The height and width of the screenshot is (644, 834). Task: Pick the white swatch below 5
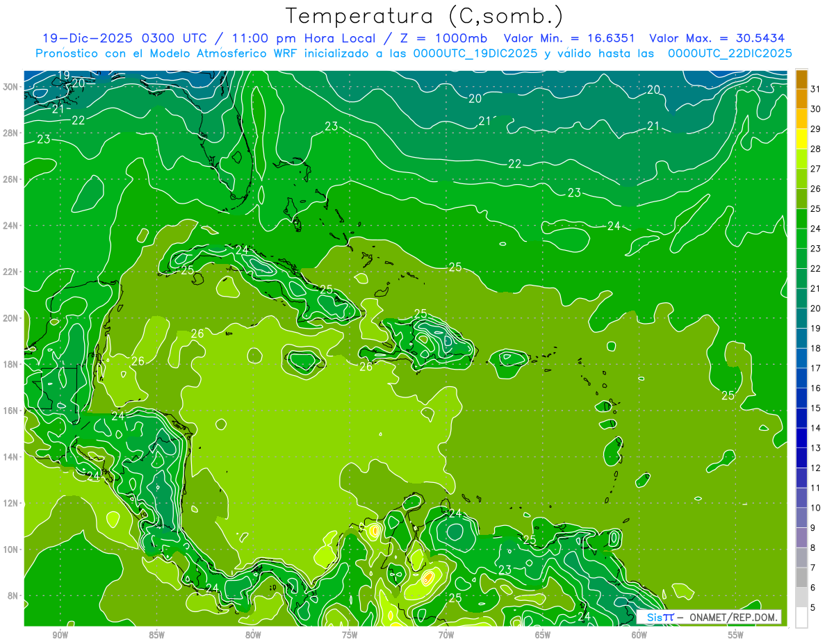point(801,618)
